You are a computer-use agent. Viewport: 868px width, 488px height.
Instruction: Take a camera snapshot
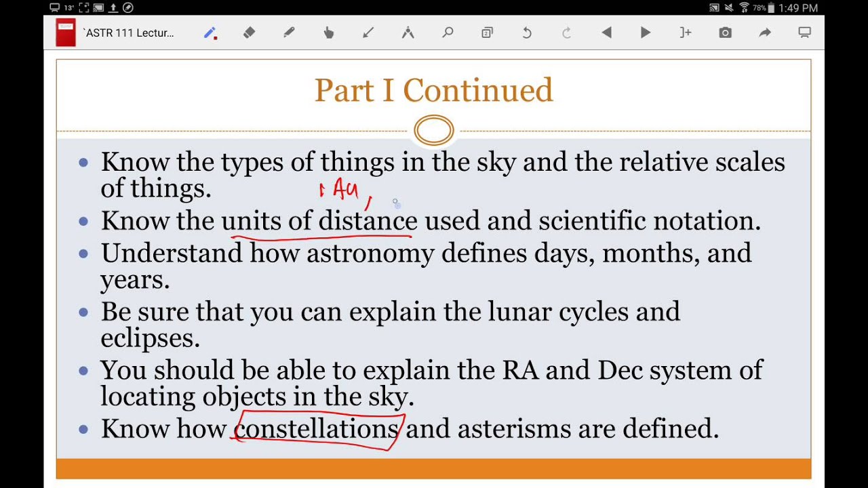[725, 33]
